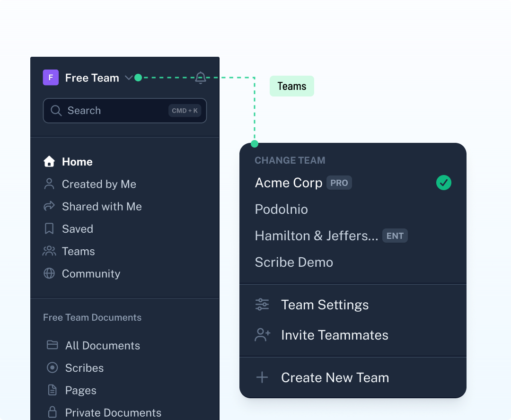Open Pages
The width and height of the screenshot is (511, 420).
click(x=81, y=390)
